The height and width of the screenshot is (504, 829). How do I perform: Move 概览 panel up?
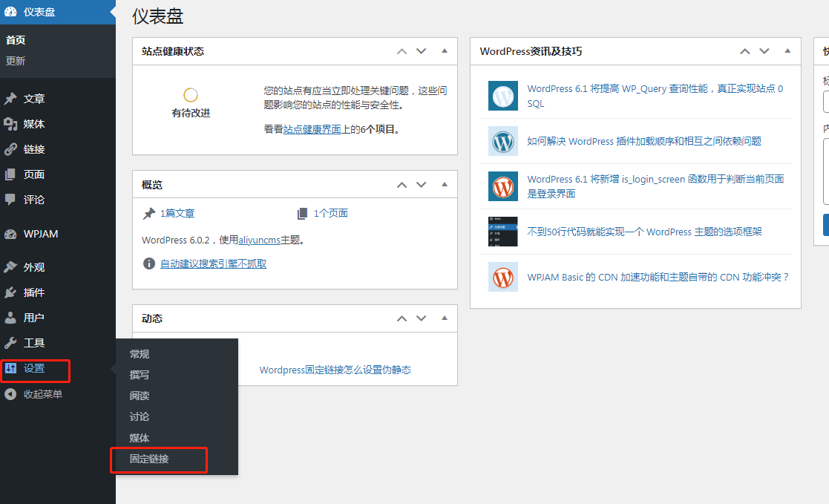click(x=402, y=185)
